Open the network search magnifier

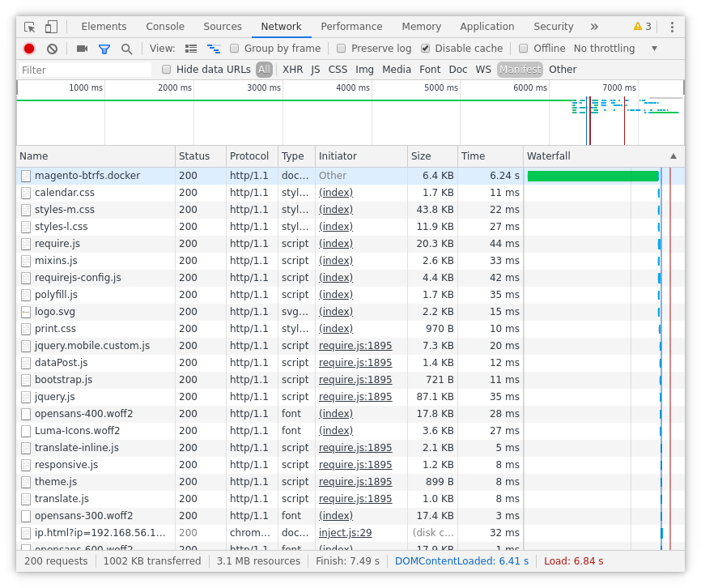coord(127,49)
